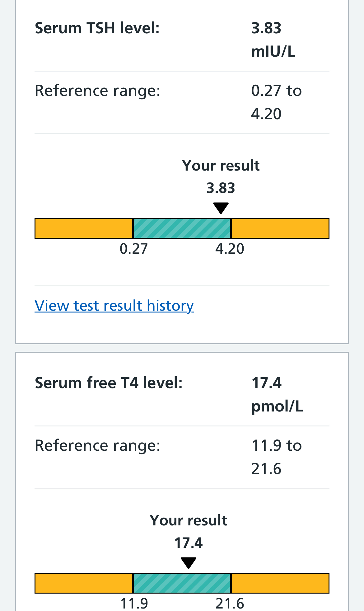Click the 0.27 lower limit label under TSH bar

pos(134,249)
